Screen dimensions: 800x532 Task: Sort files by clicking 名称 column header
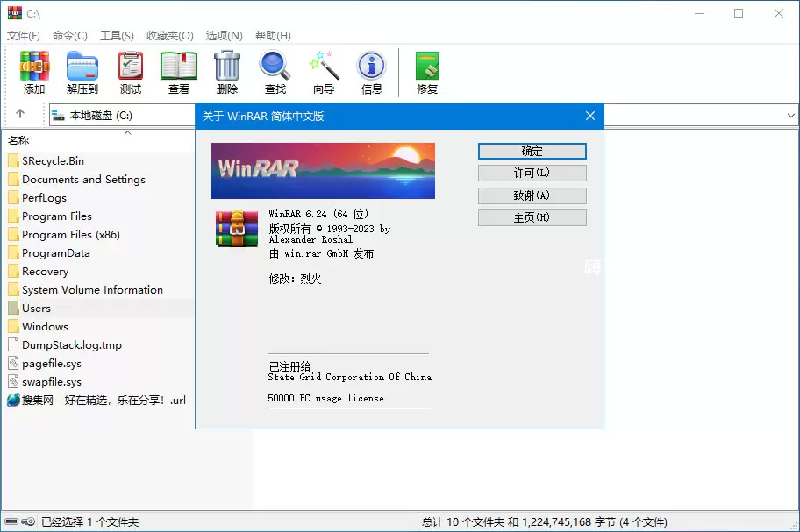(x=19, y=140)
